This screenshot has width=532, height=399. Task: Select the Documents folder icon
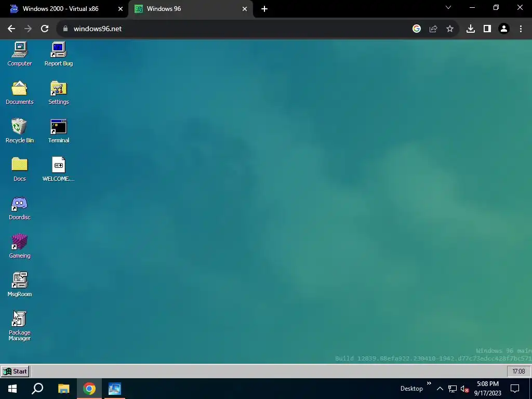coord(20,92)
